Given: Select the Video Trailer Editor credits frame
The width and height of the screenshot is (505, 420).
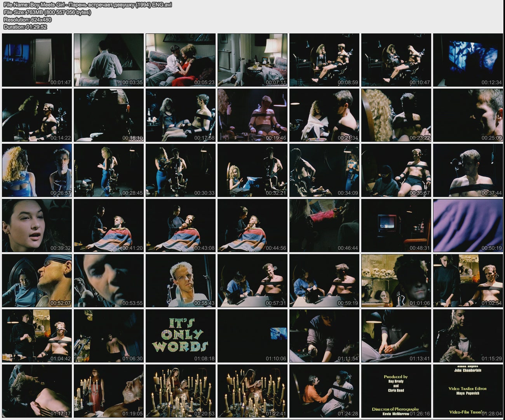Looking at the screenshot, I should [468, 391].
